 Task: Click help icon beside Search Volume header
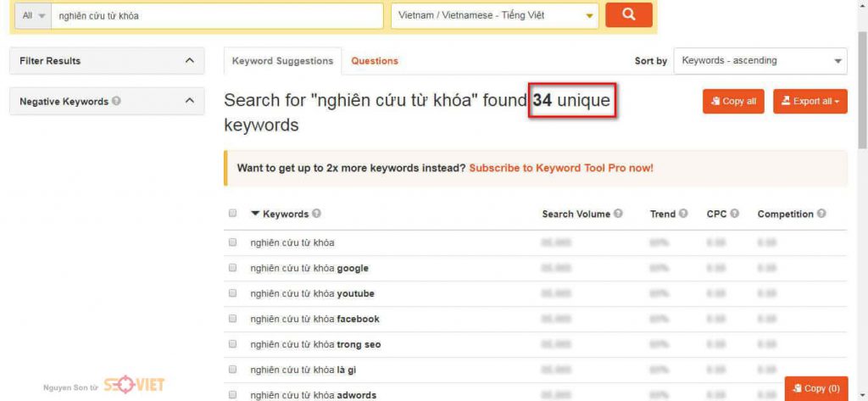618,214
